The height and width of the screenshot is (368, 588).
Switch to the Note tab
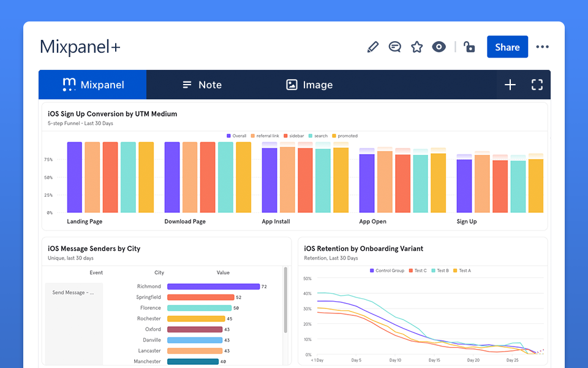(x=202, y=85)
